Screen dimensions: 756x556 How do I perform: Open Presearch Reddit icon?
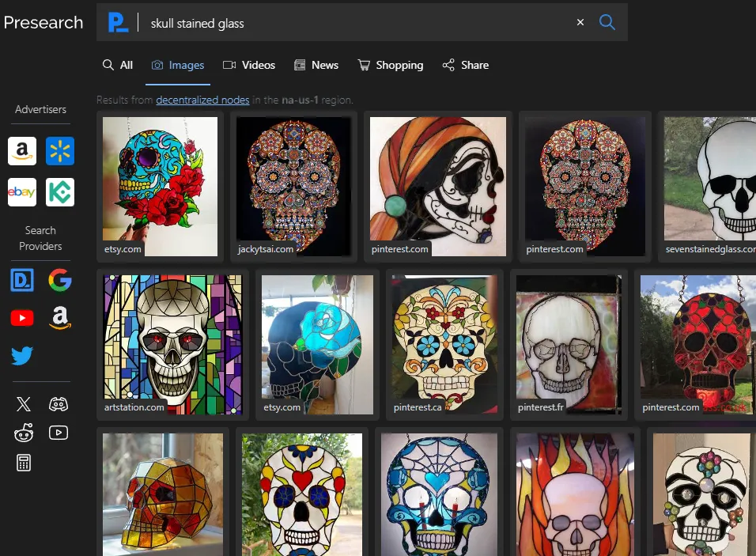[x=23, y=433]
